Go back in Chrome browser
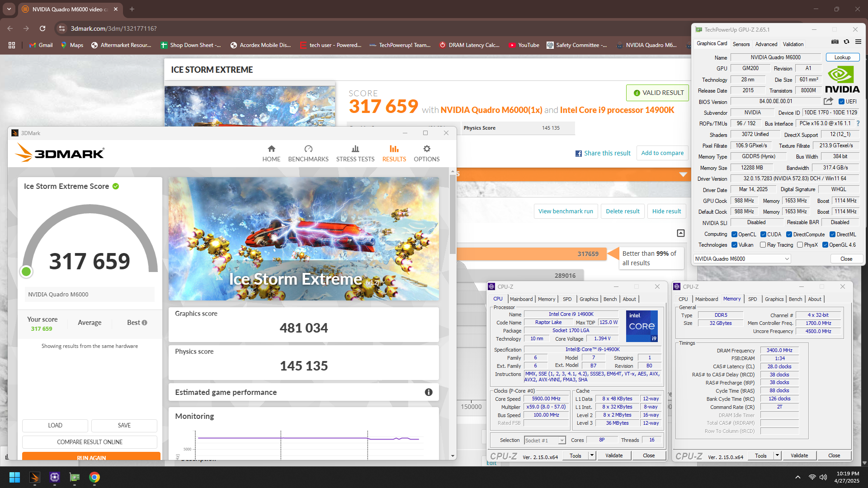The image size is (868, 488). [10, 28]
